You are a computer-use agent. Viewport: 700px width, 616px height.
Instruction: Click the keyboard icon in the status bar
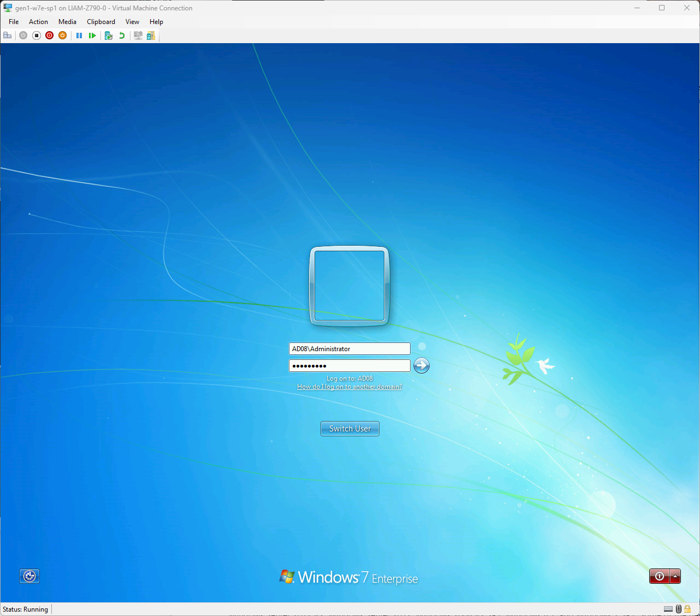click(668, 609)
